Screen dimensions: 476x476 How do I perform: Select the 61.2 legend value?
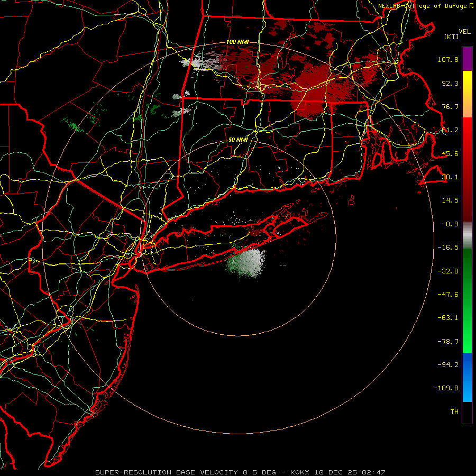(450, 130)
